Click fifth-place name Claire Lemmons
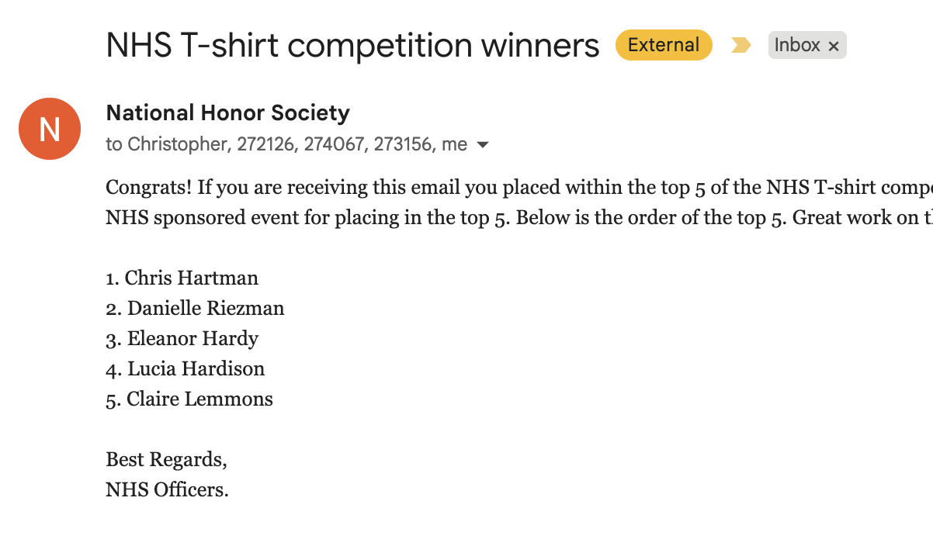The width and height of the screenshot is (933, 560). [199, 399]
